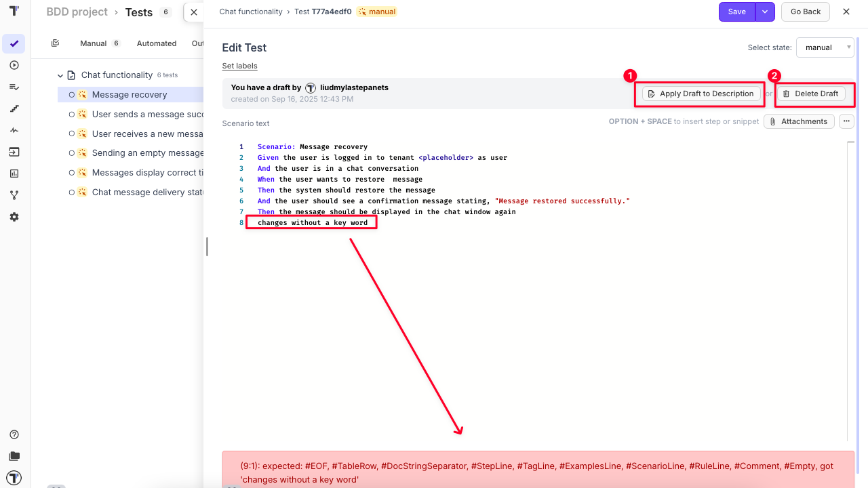Open Settings gear icon in sidebar
The image size is (868, 488).
coord(14,217)
